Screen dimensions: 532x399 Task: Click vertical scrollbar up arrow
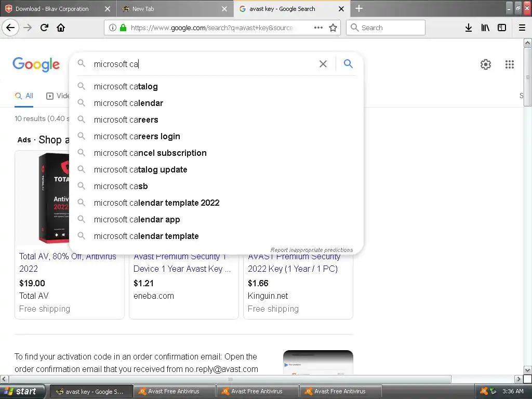pos(527,43)
